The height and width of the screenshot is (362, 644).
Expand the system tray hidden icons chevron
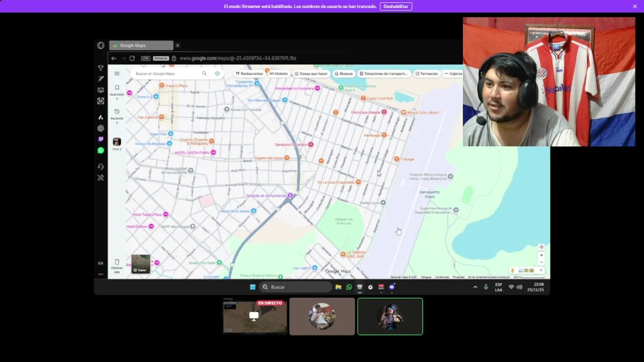coord(475,287)
